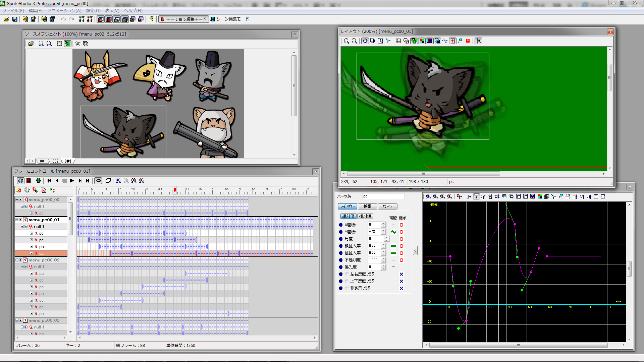Open the アニメーション(A) menu
644x362 pixels.
[64, 11]
